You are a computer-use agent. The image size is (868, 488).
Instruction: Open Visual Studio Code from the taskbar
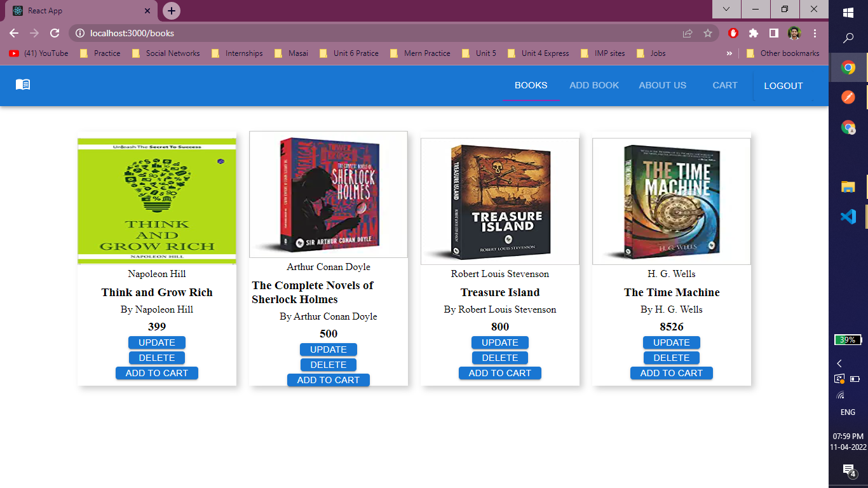848,216
